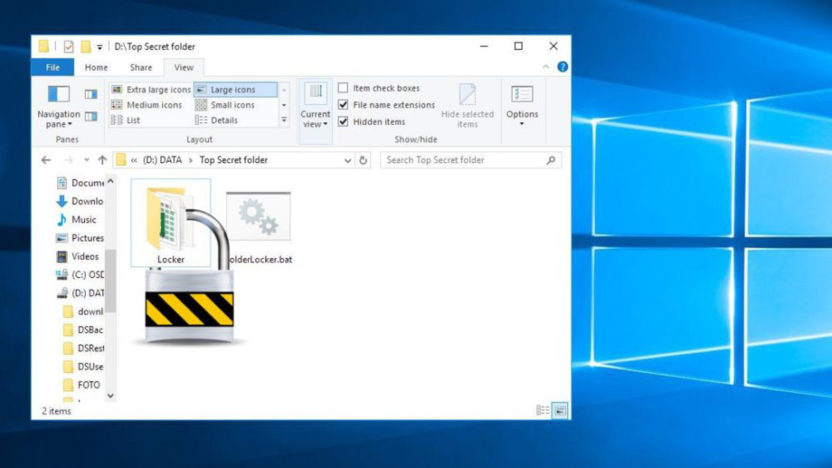
Task: Go back with the back arrow
Action: point(46,160)
